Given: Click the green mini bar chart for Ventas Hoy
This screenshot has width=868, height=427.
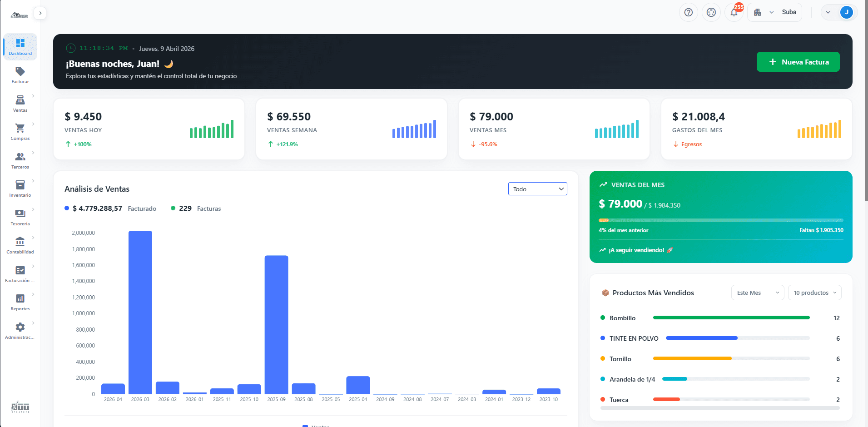Looking at the screenshot, I should (212, 129).
